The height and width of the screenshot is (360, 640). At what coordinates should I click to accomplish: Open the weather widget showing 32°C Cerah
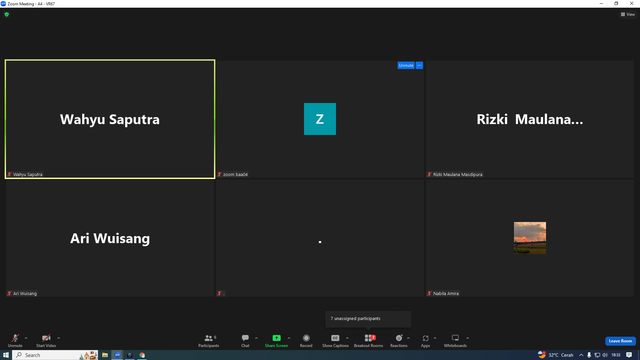(x=556, y=355)
